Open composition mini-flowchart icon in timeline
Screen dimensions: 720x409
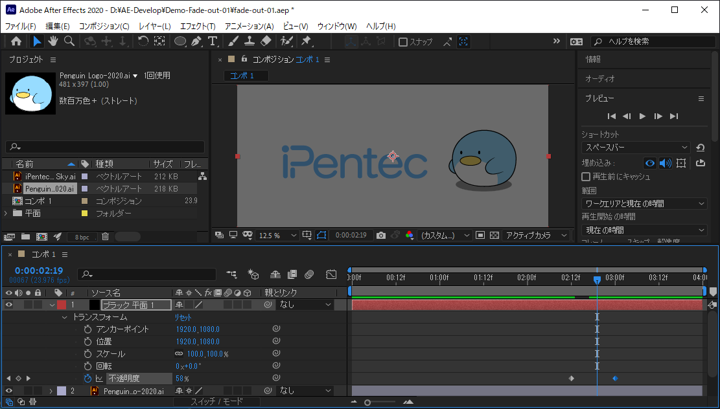tap(232, 275)
